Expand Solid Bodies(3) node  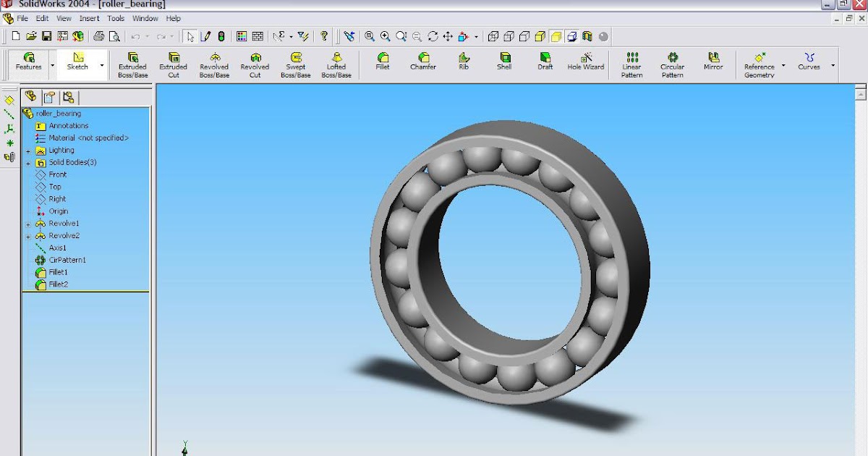click(28, 163)
